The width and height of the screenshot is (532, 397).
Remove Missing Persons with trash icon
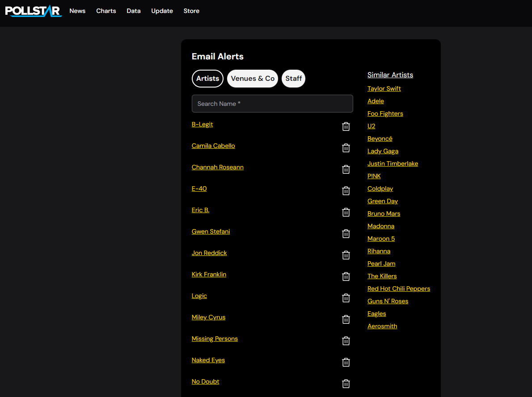pos(346,341)
